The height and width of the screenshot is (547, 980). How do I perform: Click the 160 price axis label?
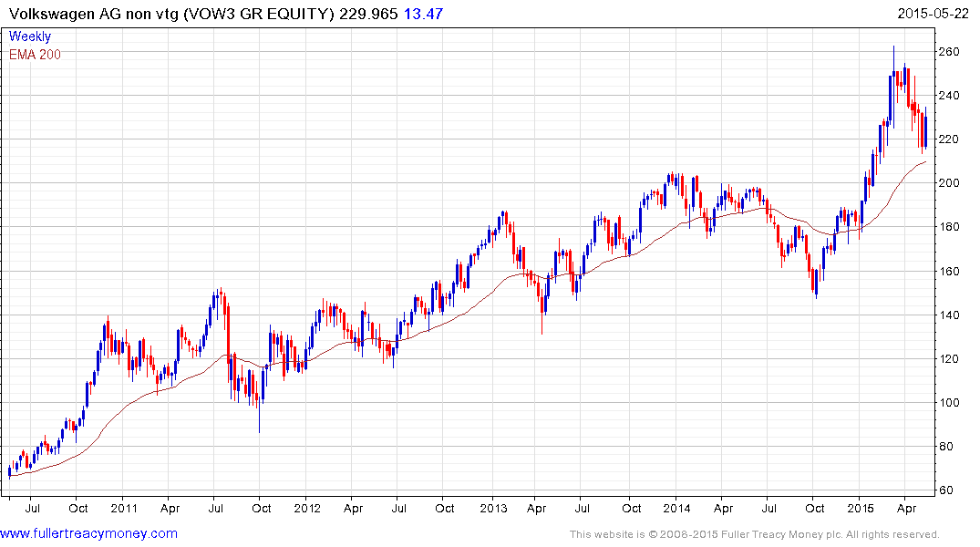[949, 272]
